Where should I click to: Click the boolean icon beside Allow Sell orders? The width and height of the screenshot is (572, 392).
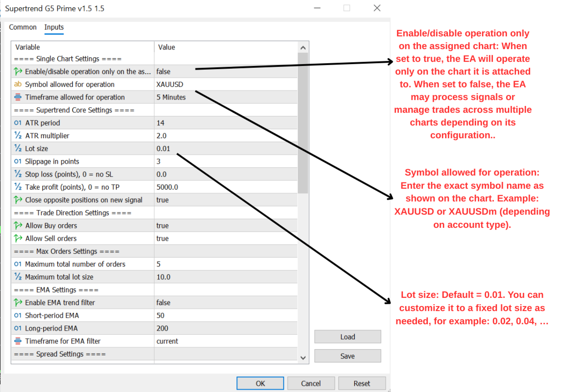pos(18,238)
